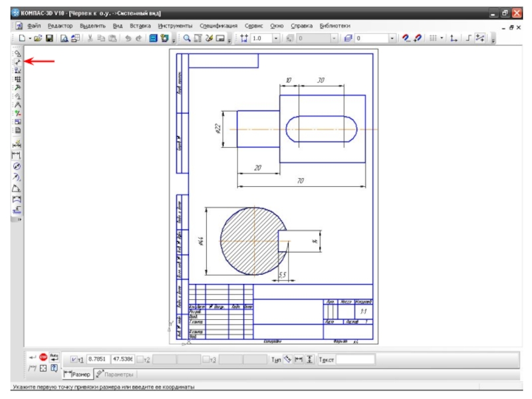Toggle the т1 point checkbox
This screenshot has width=532, height=399.
[74, 359]
